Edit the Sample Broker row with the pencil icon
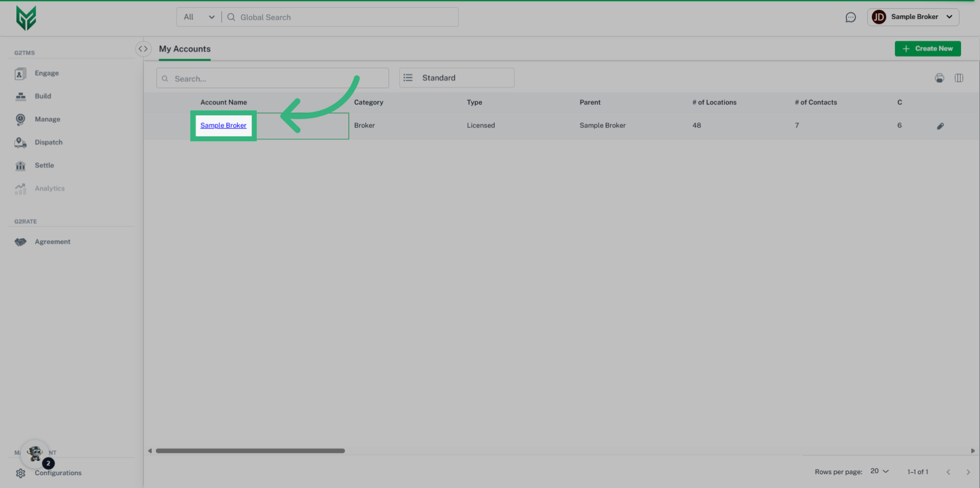 941,126
